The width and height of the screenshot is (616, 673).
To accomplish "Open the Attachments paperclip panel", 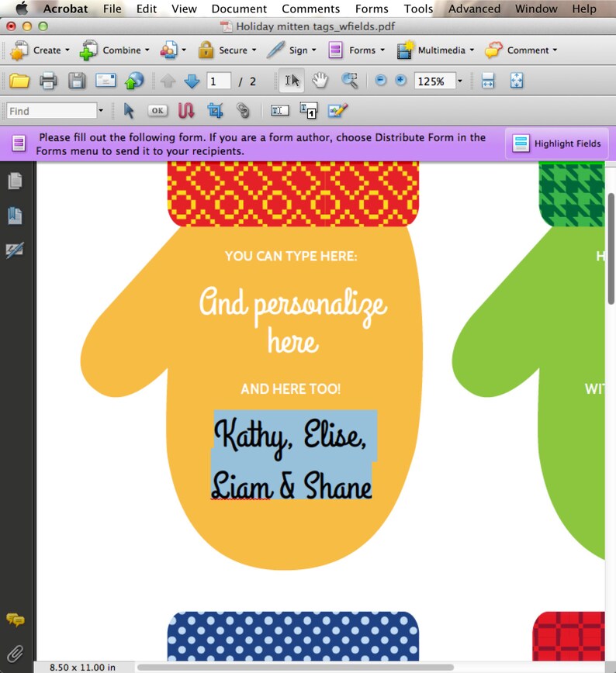I will point(15,654).
